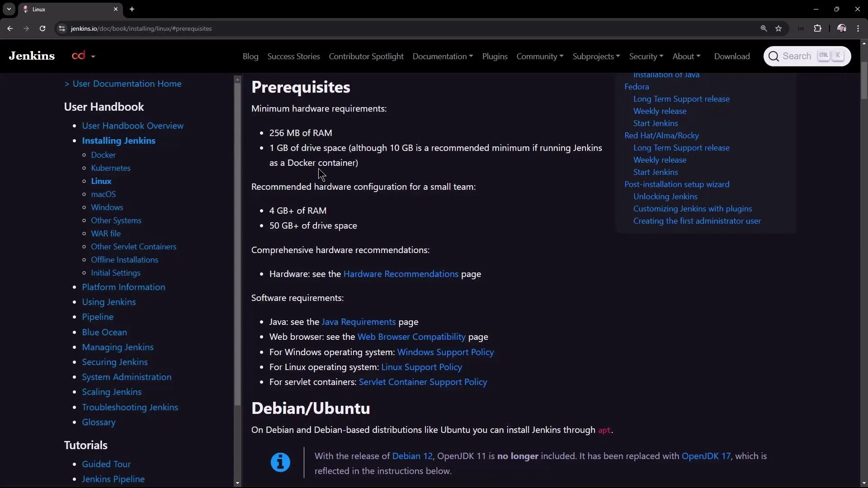Screen dimensions: 868x488
Task: Open the Guided Tour sidebar link
Action: tap(106, 464)
